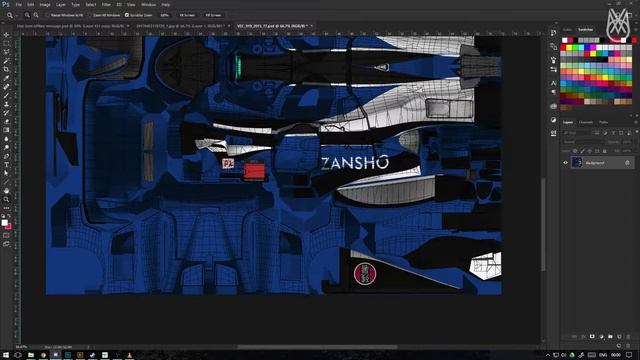Select the Path Selection tool
640x360 pixels.
[x=6, y=173]
